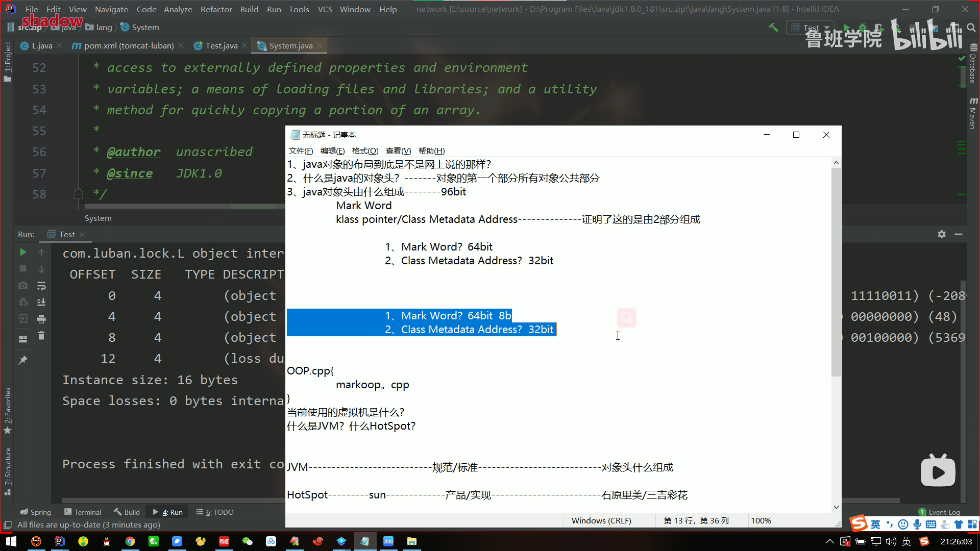Viewport: 980px width, 551px height.
Task: Rerun Test with the green run arrow
Action: tap(23, 252)
